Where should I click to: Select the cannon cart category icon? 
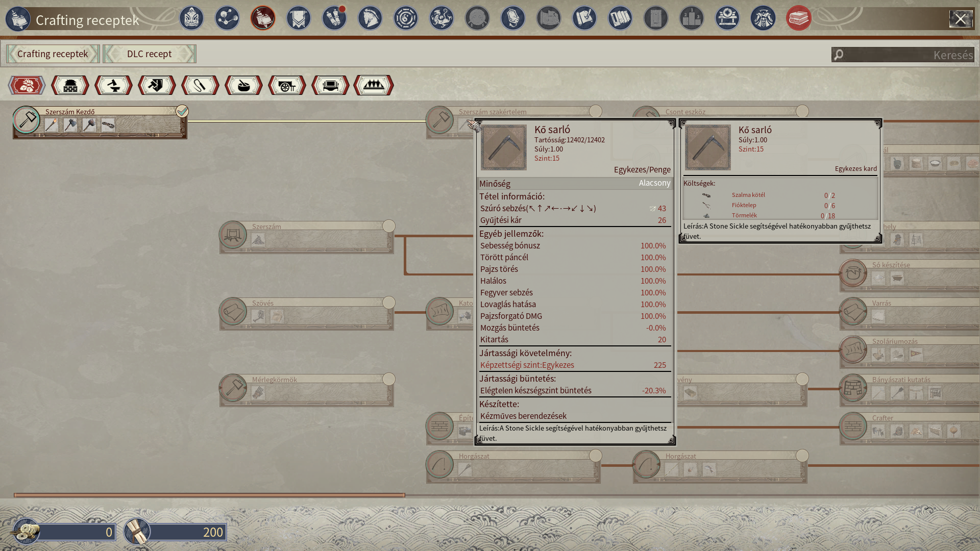[x=287, y=85]
